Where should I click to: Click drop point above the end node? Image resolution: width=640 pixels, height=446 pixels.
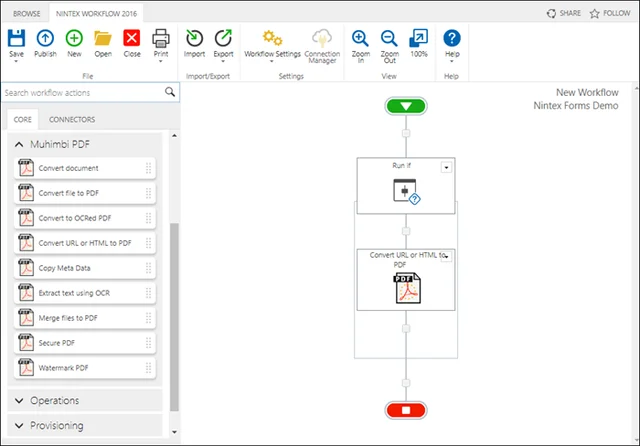(406, 383)
